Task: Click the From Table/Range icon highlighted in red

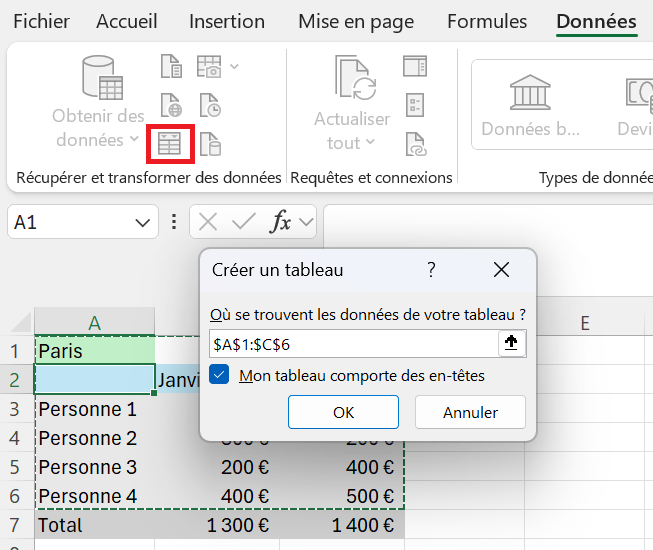Action: [x=170, y=145]
